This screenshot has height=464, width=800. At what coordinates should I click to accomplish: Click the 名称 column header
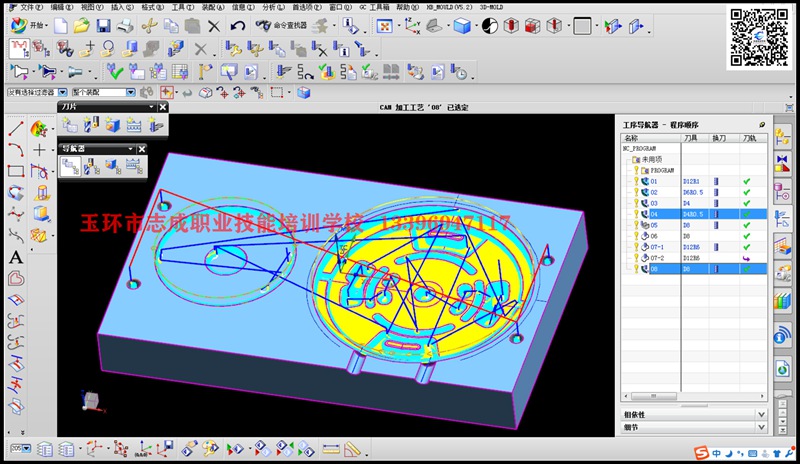tap(650, 138)
